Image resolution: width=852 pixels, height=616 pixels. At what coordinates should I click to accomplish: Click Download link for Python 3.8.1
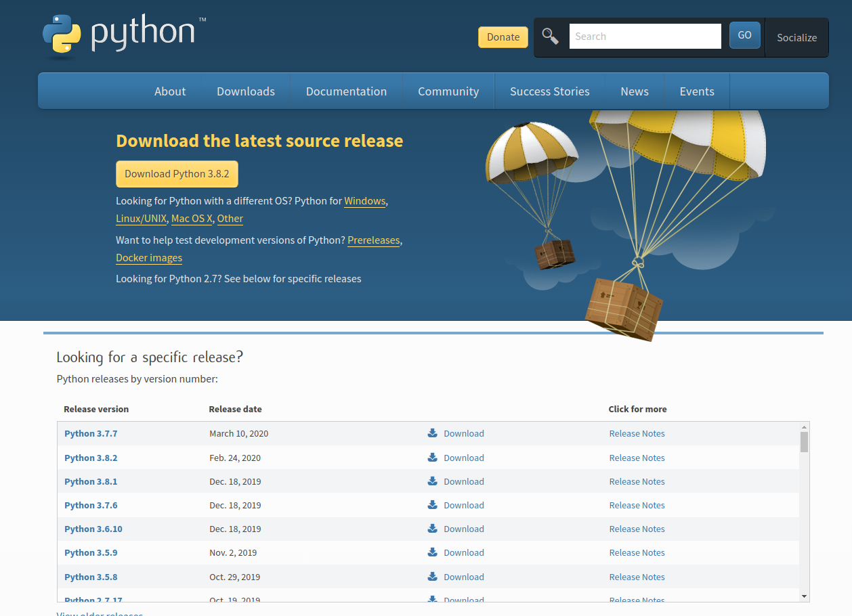tap(464, 481)
